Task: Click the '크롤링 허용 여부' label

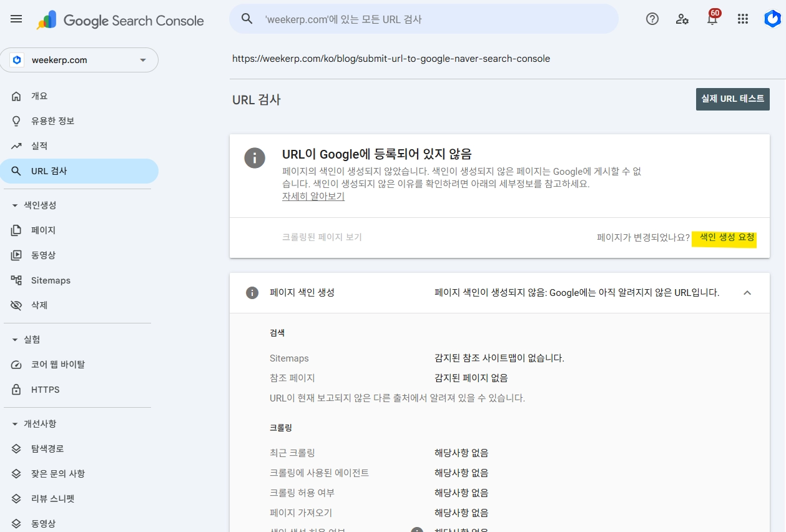Action: [302, 493]
